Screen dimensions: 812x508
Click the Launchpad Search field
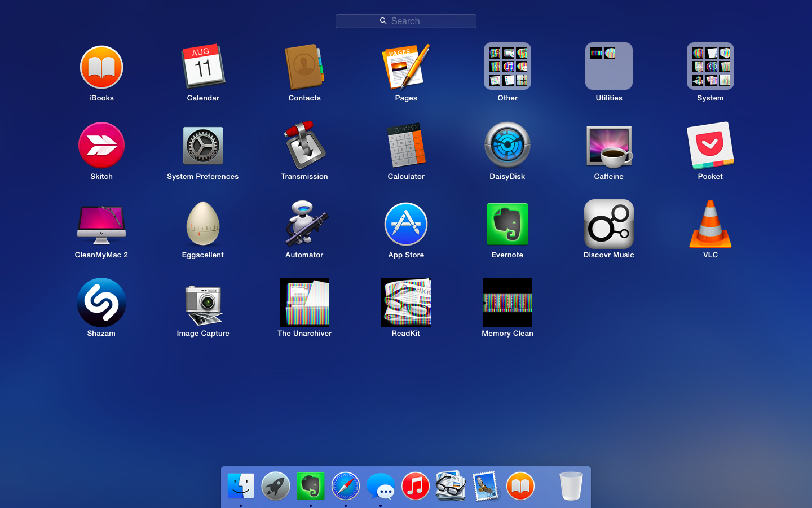pos(406,21)
